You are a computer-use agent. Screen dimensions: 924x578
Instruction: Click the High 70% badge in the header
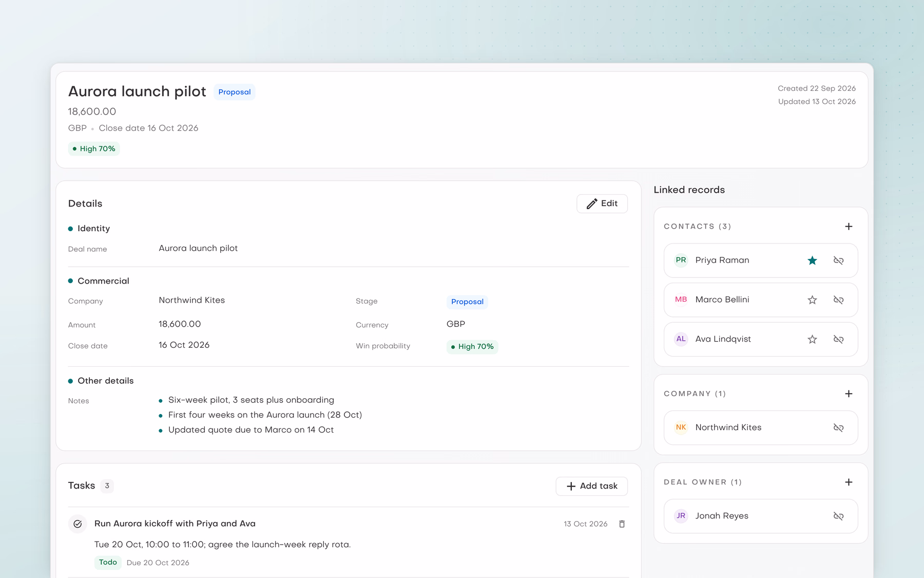pyautogui.click(x=94, y=149)
